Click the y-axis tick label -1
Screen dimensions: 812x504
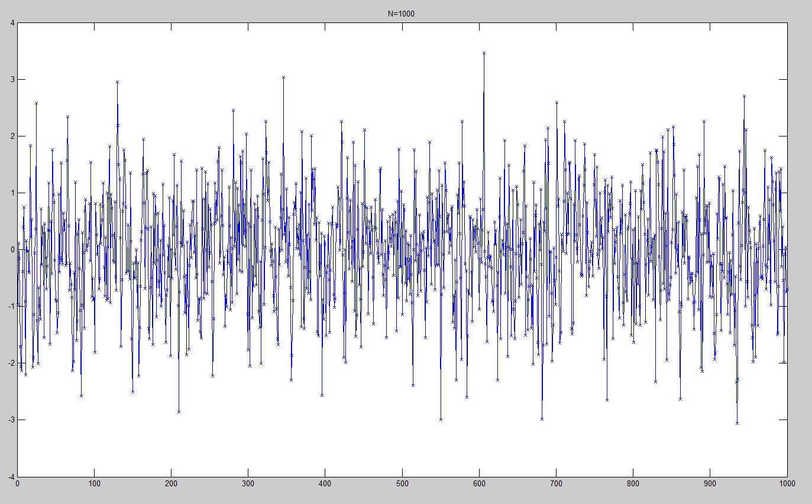point(11,306)
